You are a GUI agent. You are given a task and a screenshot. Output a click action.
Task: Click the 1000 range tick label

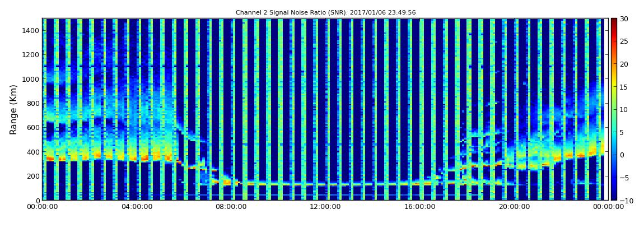(31, 79)
